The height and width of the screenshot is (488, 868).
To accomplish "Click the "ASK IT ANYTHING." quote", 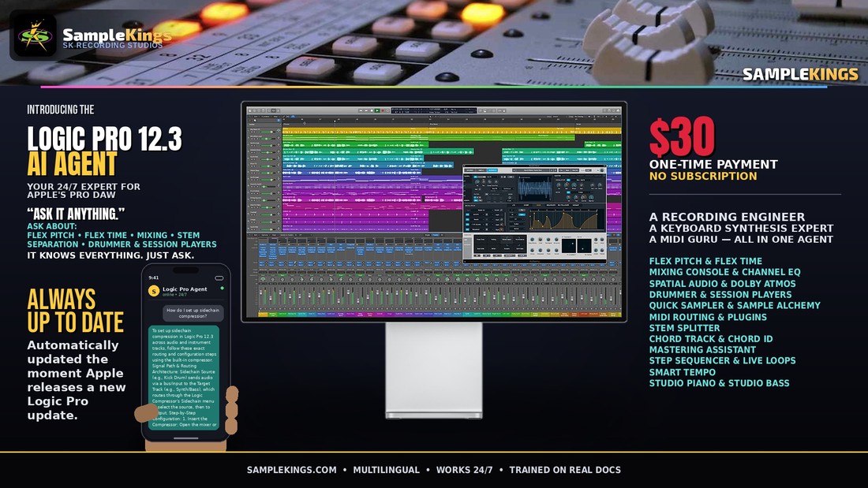I will click(76, 214).
